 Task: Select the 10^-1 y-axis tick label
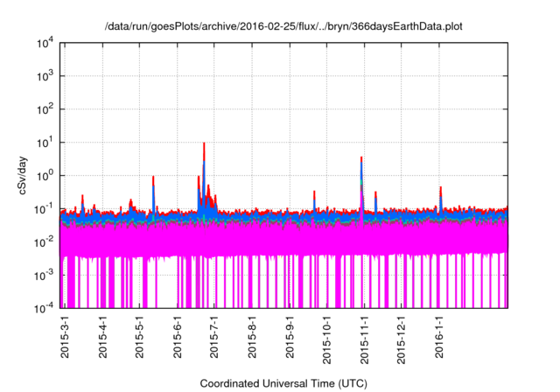click(44, 209)
